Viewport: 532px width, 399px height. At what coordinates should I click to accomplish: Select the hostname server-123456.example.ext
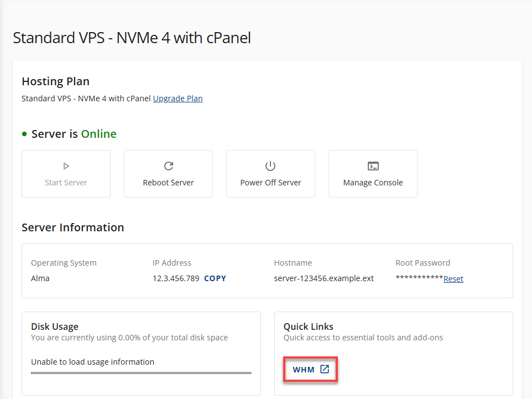click(x=324, y=278)
